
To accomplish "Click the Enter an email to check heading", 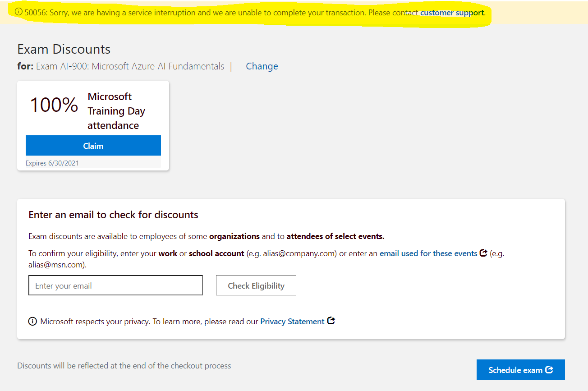I will click(x=113, y=215).
